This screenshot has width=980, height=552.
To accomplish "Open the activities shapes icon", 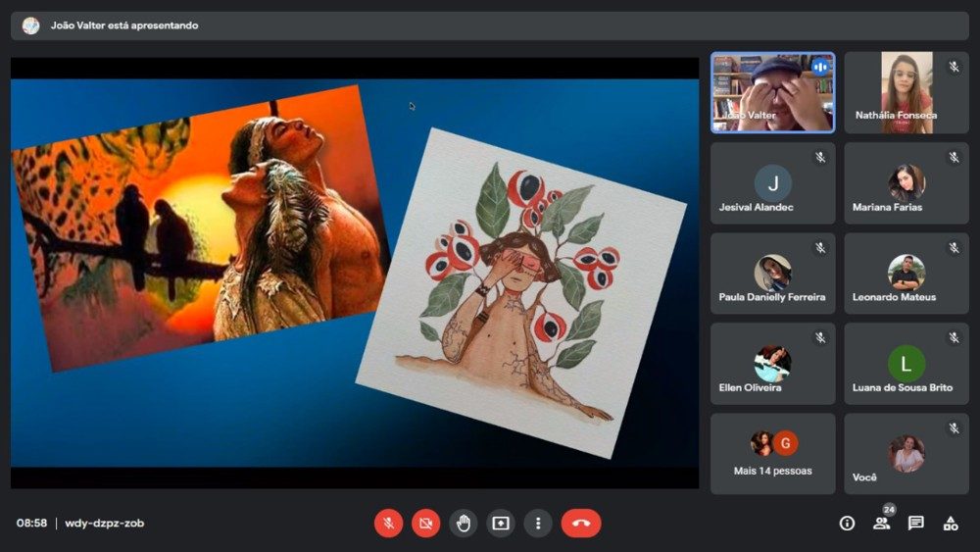I will 950,524.
